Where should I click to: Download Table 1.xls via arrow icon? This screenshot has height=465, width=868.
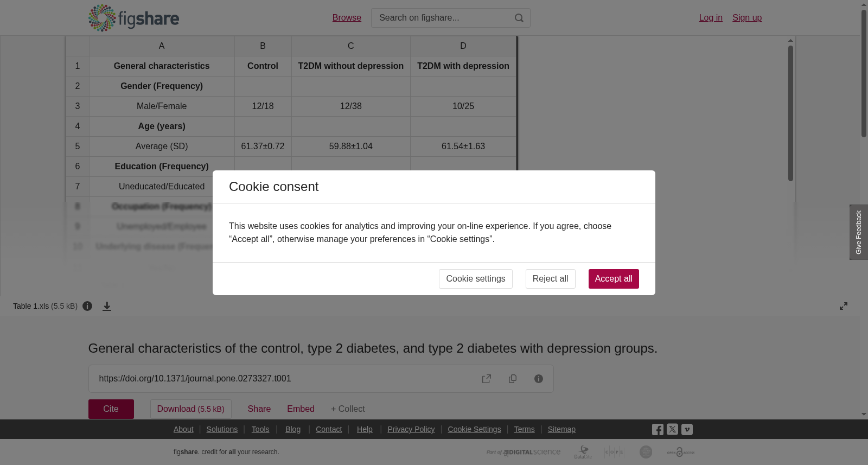pyautogui.click(x=107, y=306)
